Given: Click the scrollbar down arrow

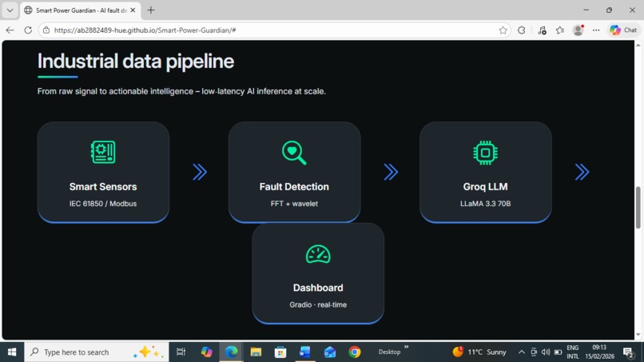Looking at the screenshot, I should coord(638,335).
